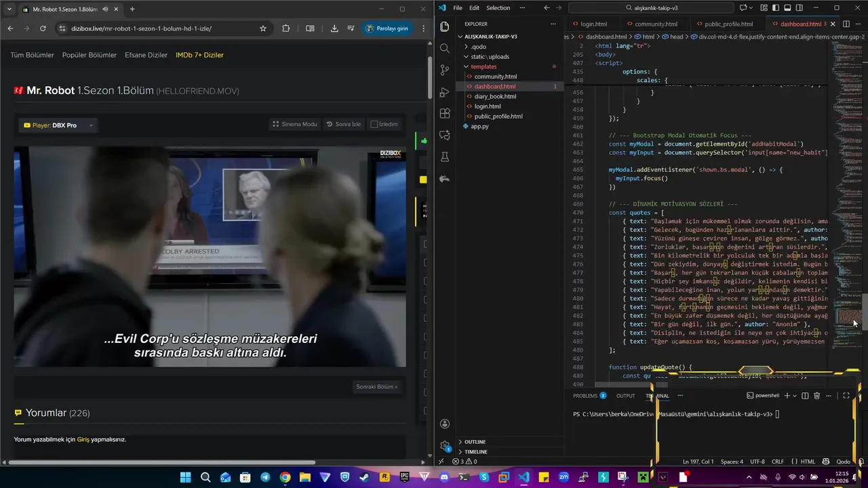Open the Extensions view in VS Code
The image size is (868, 488).
[x=445, y=113]
